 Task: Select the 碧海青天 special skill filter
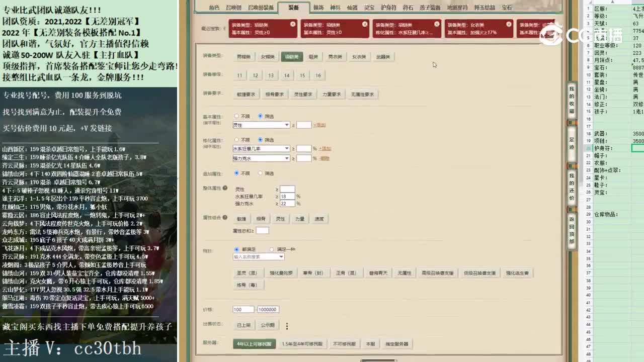pyautogui.click(x=379, y=272)
